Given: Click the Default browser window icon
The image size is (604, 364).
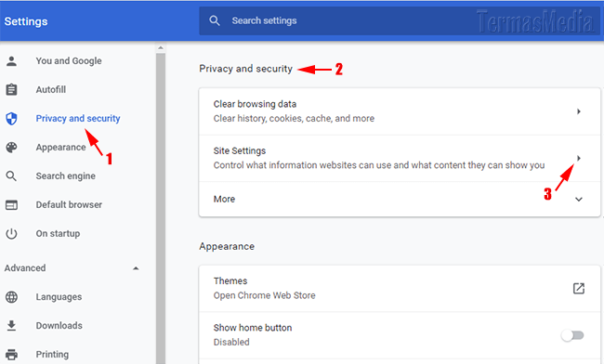Looking at the screenshot, I should click(x=11, y=205).
